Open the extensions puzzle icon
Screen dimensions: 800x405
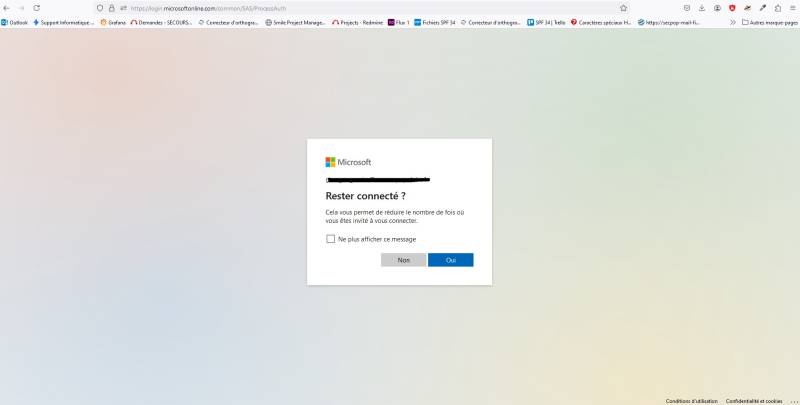[x=778, y=8]
